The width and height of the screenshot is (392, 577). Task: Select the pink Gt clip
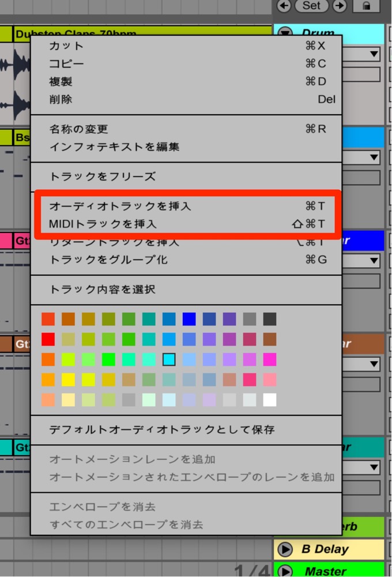pyautogui.click(x=22, y=241)
